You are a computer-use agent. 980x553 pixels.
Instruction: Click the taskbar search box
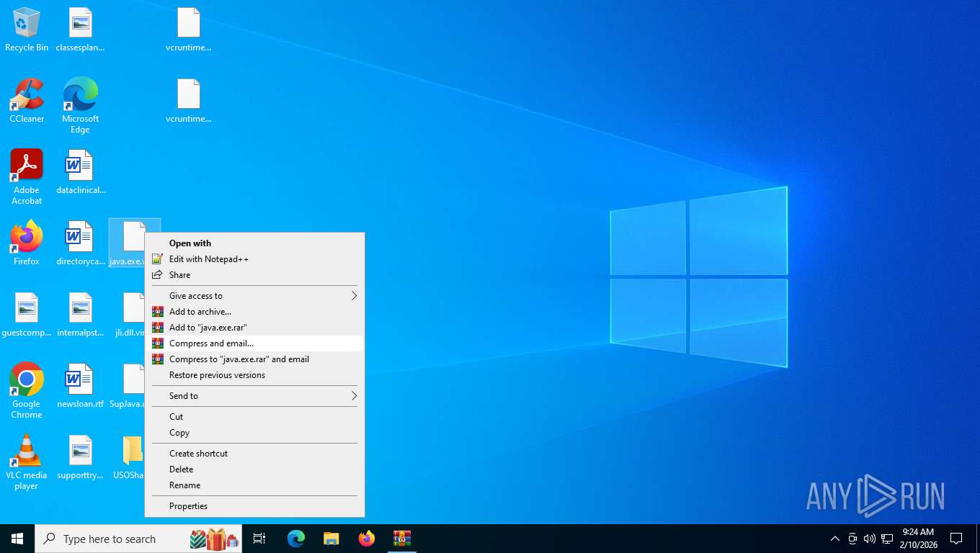[x=138, y=539]
